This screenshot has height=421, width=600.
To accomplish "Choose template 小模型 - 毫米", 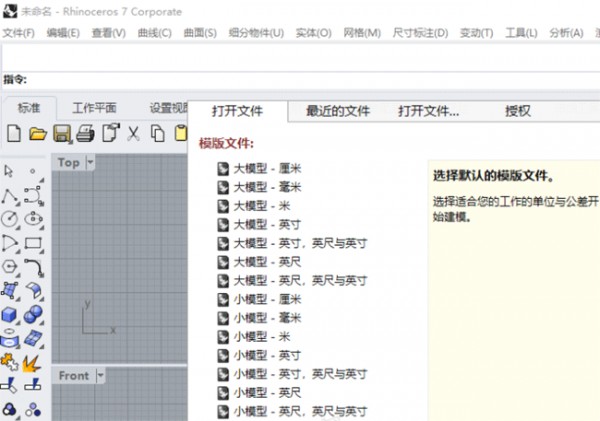I will 259,318.
